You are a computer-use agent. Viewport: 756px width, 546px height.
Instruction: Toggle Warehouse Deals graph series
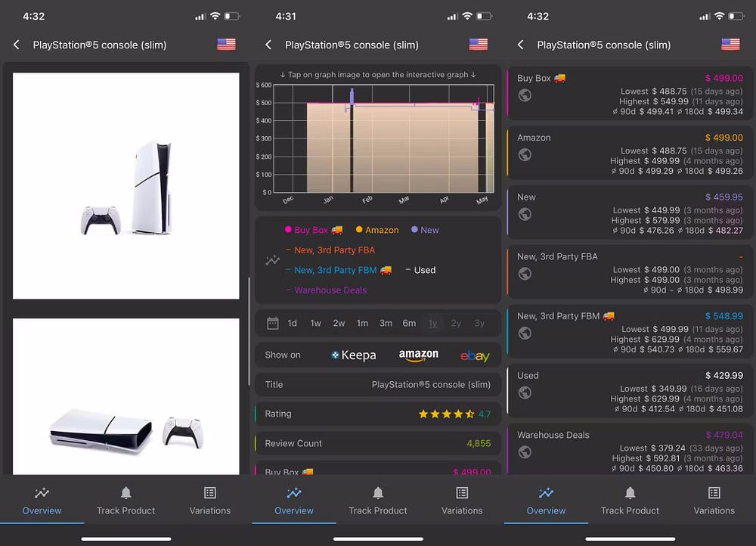point(327,290)
